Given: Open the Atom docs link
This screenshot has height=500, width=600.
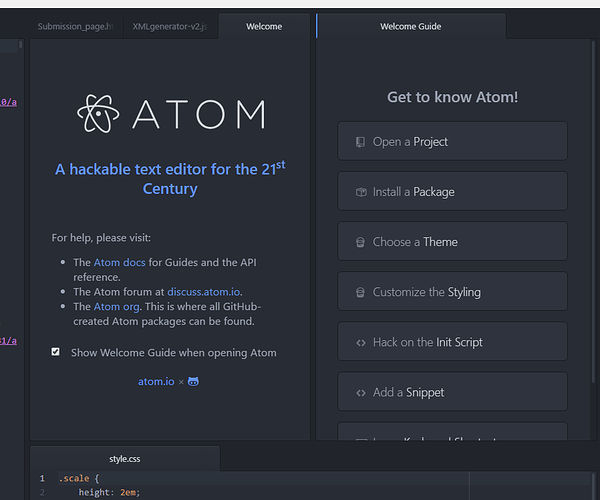Looking at the screenshot, I should 119,262.
